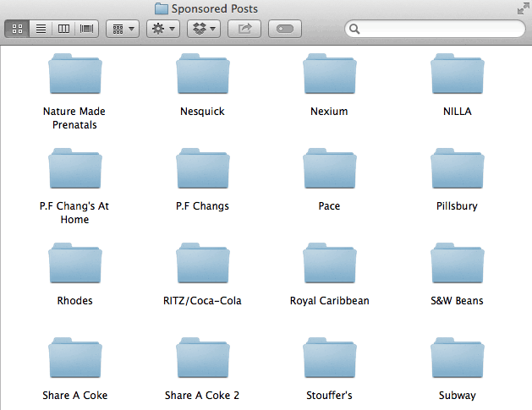Image resolution: width=532 pixels, height=410 pixels.
Task: Select the Share A Coke 2 folder icon
Action: 202,358
